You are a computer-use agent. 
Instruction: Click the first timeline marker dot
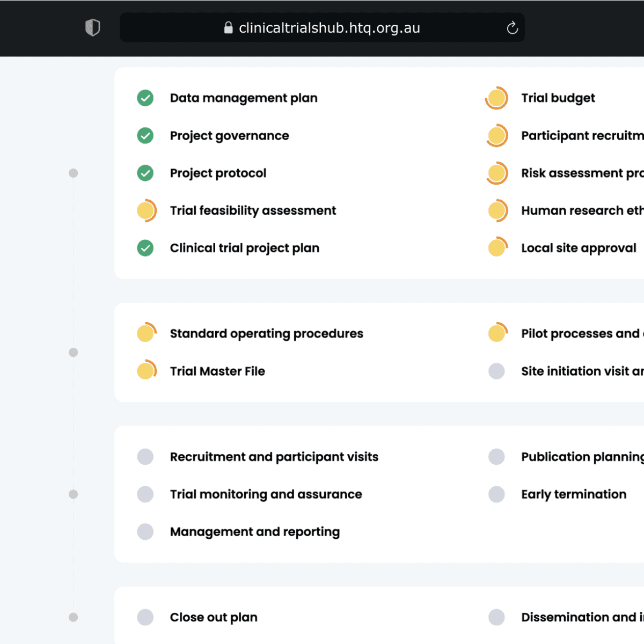(74, 173)
